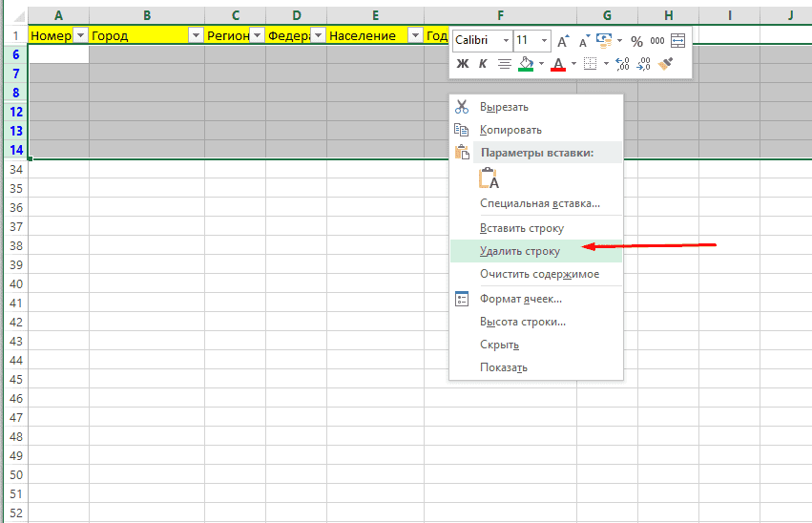Choose Удалить строку menu item

(536, 251)
